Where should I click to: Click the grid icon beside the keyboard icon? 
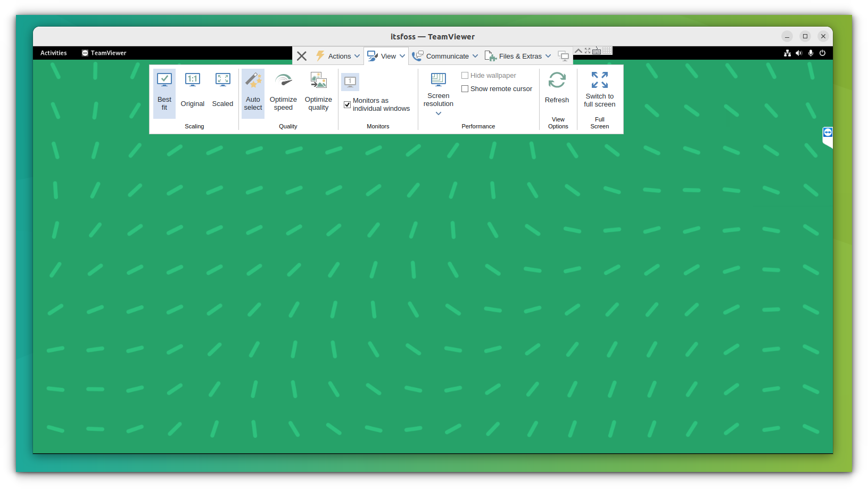point(607,51)
